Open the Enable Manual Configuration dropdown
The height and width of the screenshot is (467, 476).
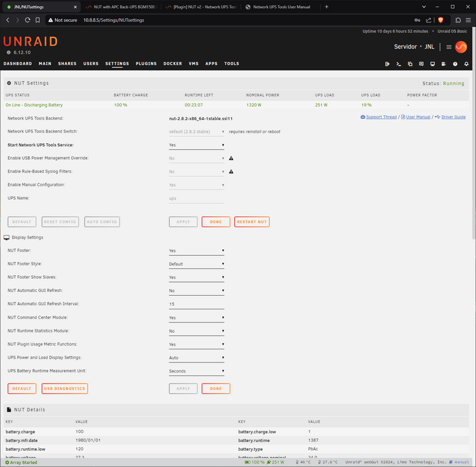pyautogui.click(x=197, y=186)
